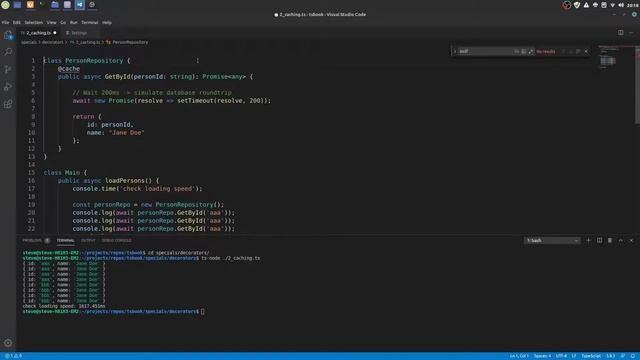The width and height of the screenshot is (640, 360).
Task: Click the TypeScript language mode status item
Action: pos(591,356)
